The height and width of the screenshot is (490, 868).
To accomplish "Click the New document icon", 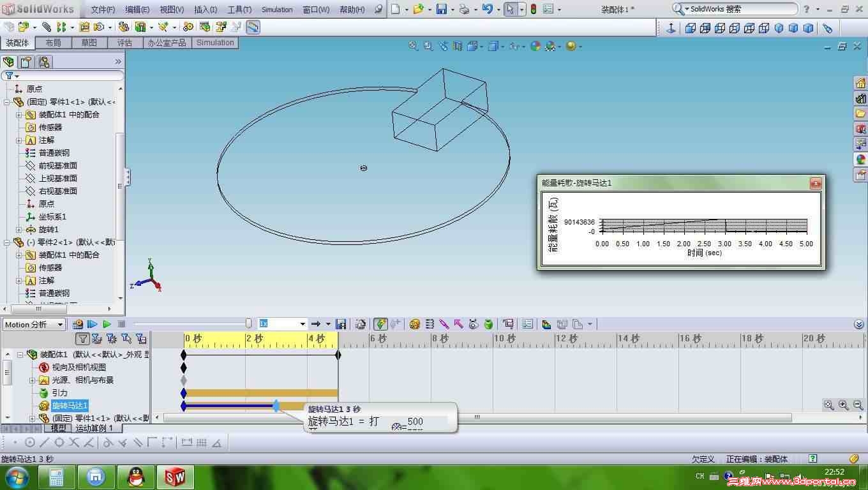I will (x=396, y=9).
